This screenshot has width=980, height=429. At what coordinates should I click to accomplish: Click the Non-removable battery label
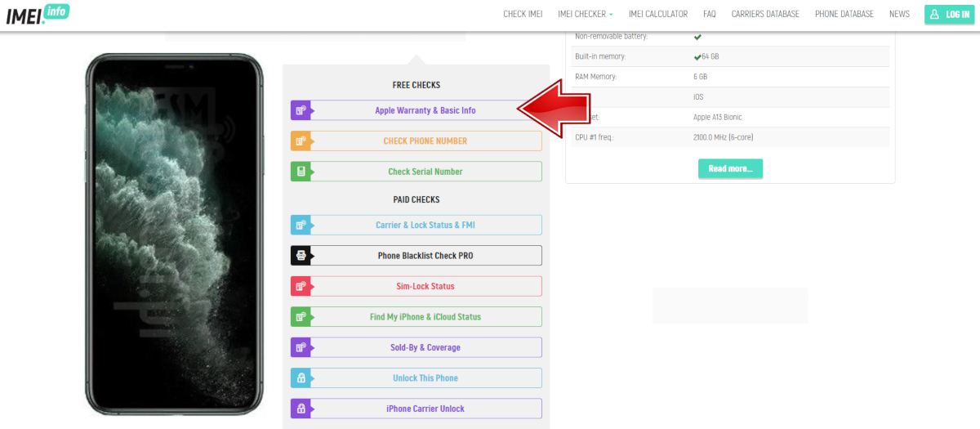(x=610, y=37)
